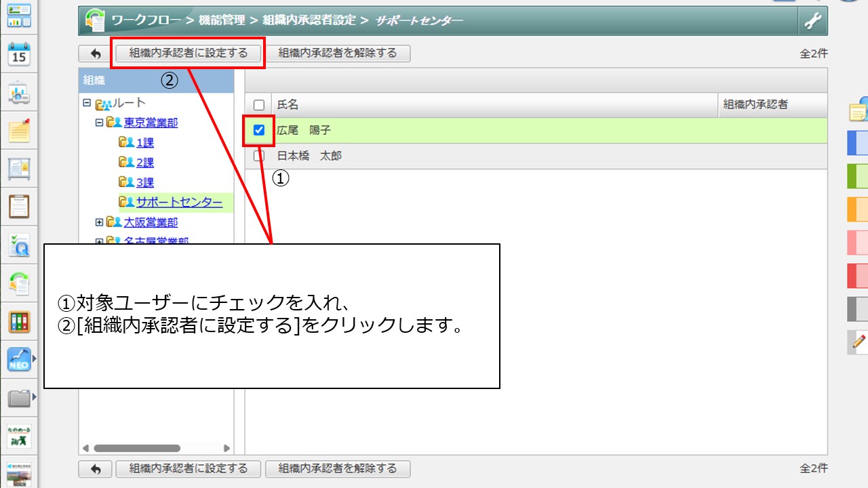Screen dimensions: 868x488
Task: Go to 組織内承認者設定 in the breadcrumb
Action: 309,20
